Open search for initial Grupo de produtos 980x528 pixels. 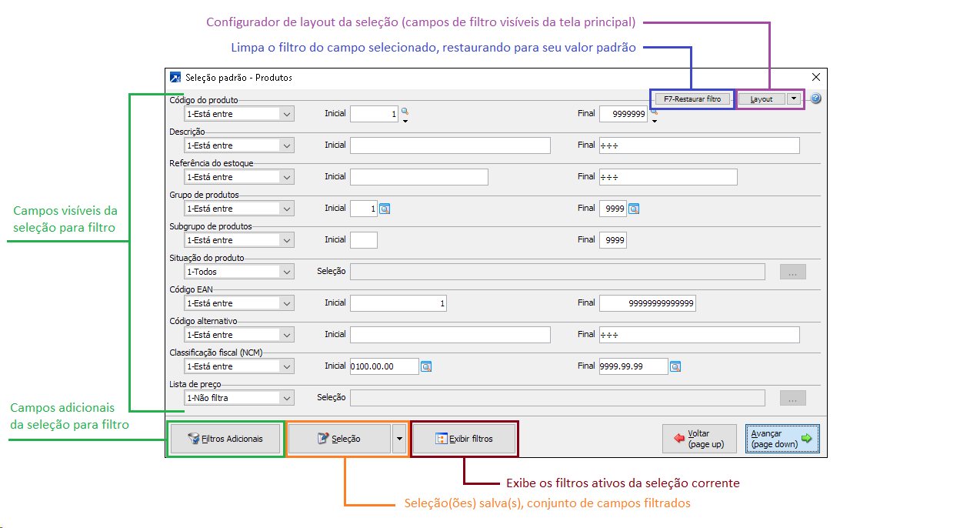[x=385, y=209]
